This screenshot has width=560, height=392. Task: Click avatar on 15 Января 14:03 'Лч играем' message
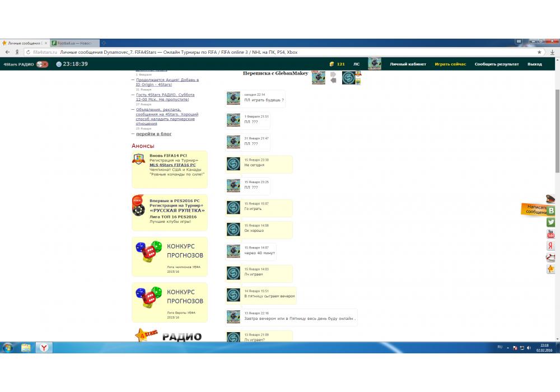233,273
